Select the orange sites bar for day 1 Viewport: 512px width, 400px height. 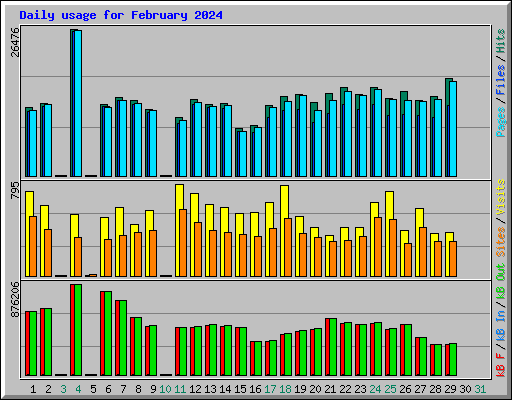(33, 246)
